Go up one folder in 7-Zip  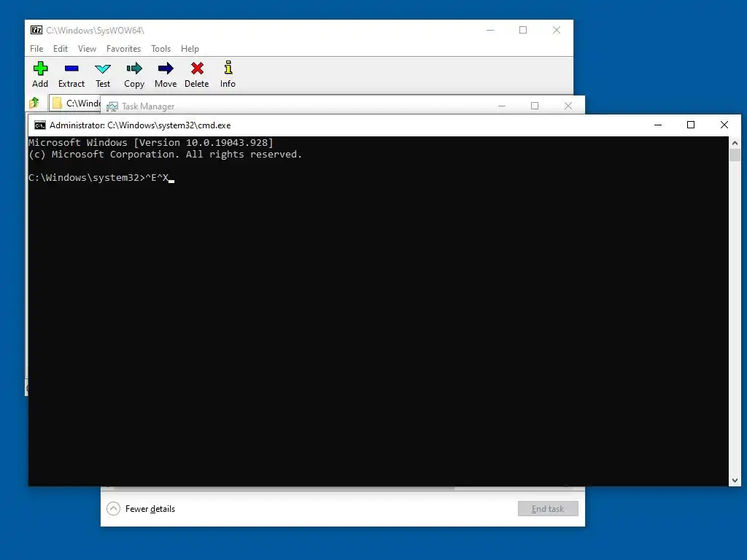pos(34,103)
